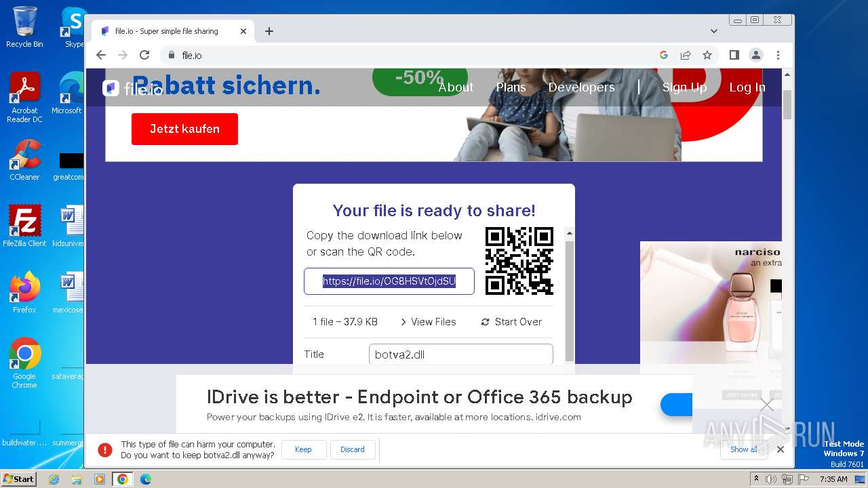Open the About page
Viewport: 868px width, 488px height.
pos(456,87)
